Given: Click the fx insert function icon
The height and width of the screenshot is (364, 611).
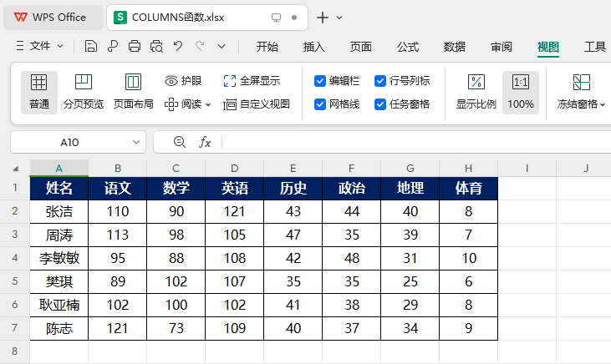Looking at the screenshot, I should pos(205,142).
